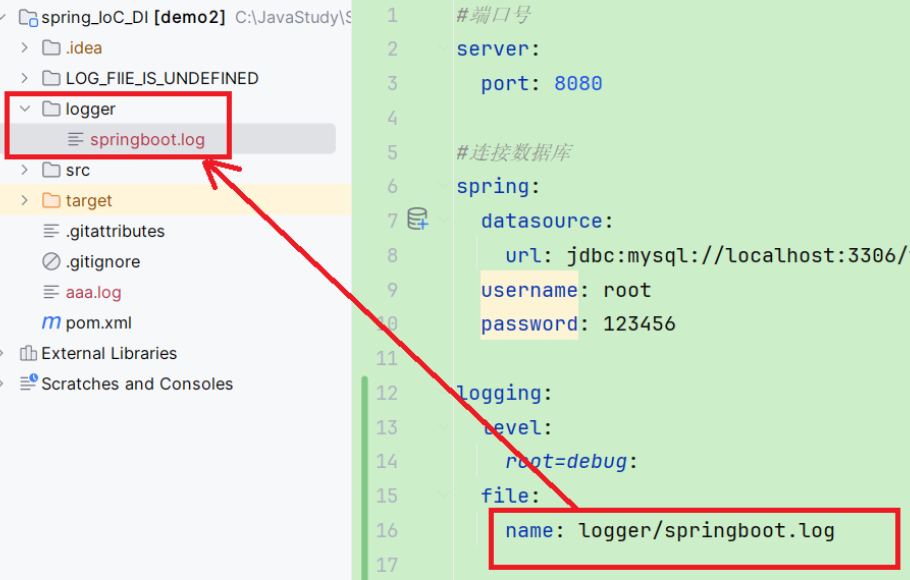Screen dimensions: 910x580
Task: Click line number 16 in the gutter
Action: coord(388,531)
